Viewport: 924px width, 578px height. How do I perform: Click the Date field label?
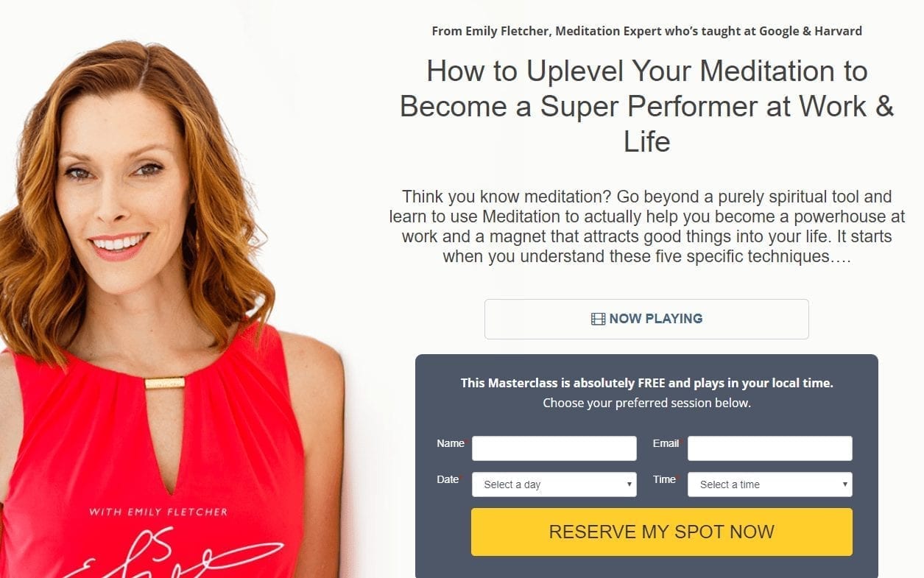pos(448,479)
